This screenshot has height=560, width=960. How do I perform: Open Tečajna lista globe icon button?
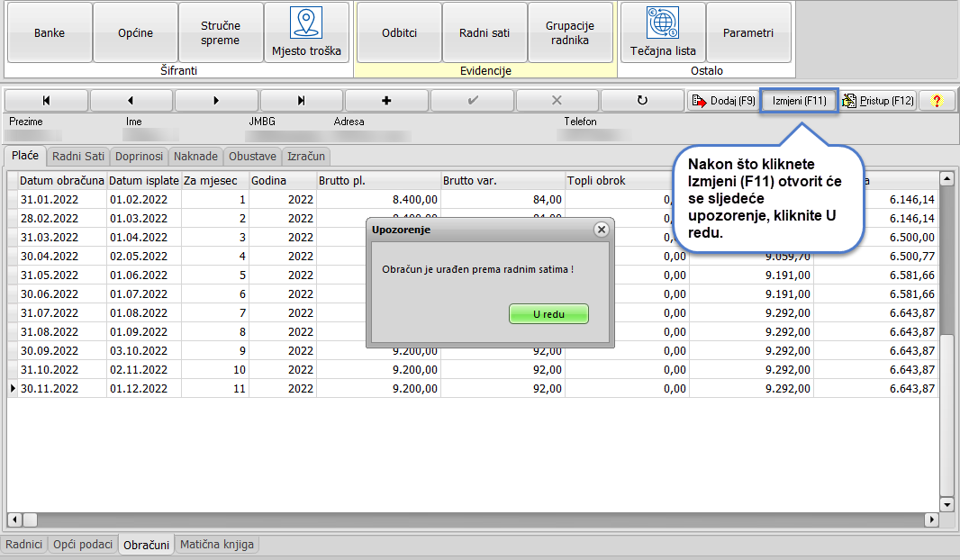[x=663, y=32]
